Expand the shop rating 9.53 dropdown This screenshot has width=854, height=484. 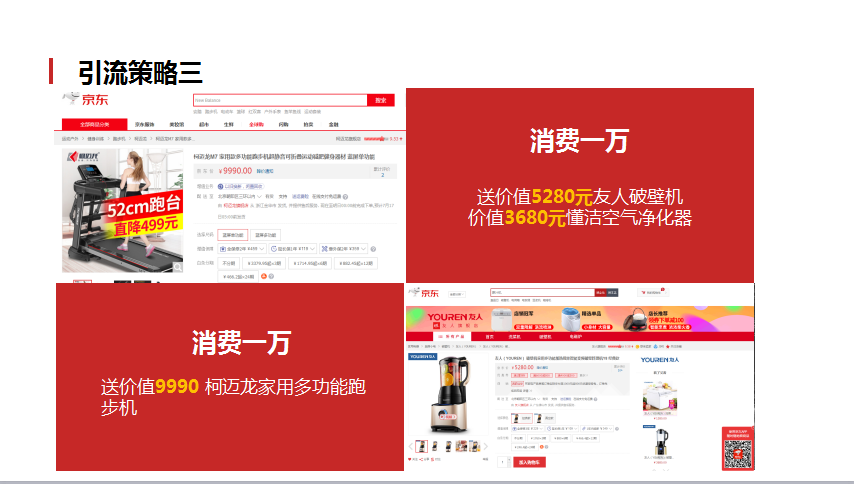(383, 139)
